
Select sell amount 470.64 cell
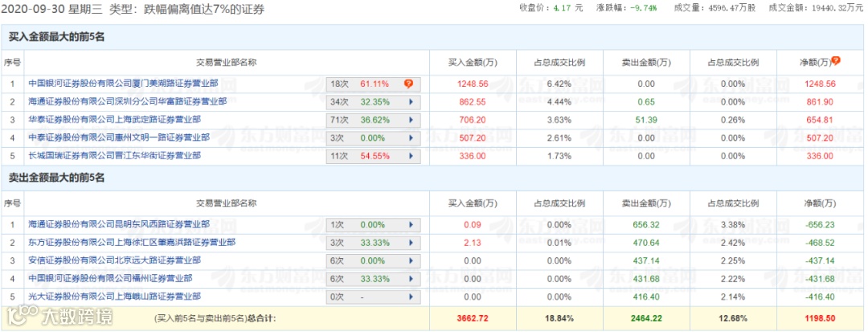646,243
